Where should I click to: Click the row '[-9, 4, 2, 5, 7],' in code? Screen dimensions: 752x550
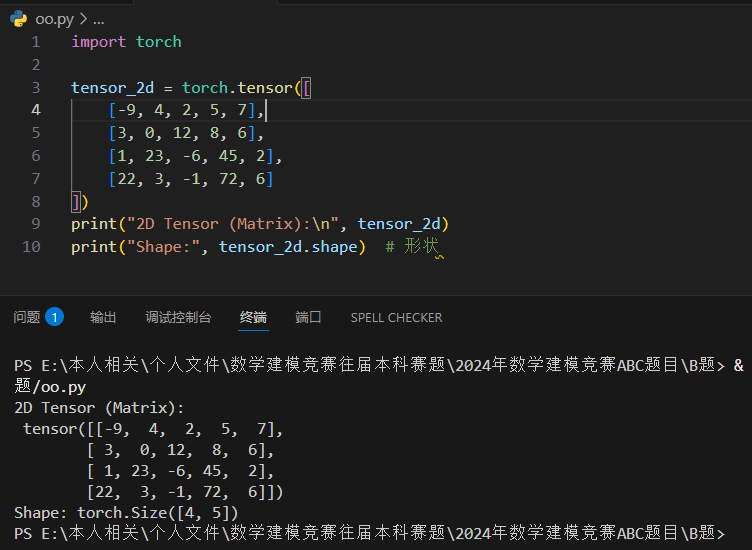click(187, 110)
